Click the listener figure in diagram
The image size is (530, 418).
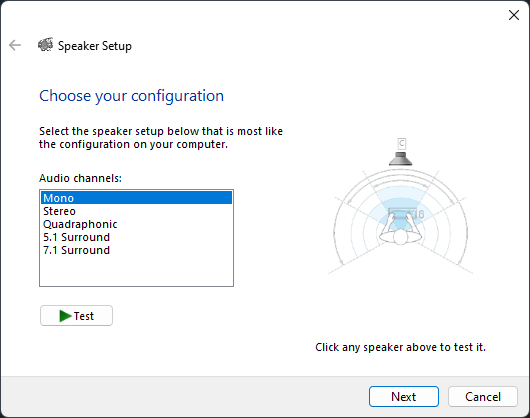click(401, 230)
